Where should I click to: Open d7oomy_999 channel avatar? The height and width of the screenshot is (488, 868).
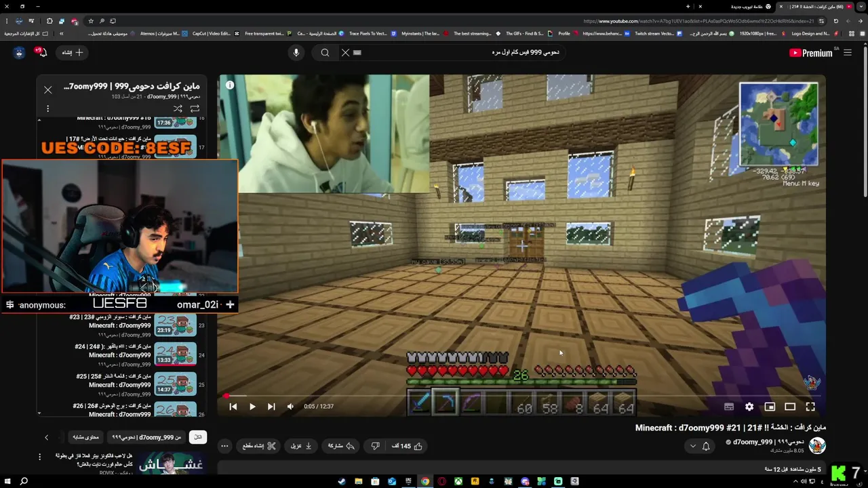coord(817,445)
